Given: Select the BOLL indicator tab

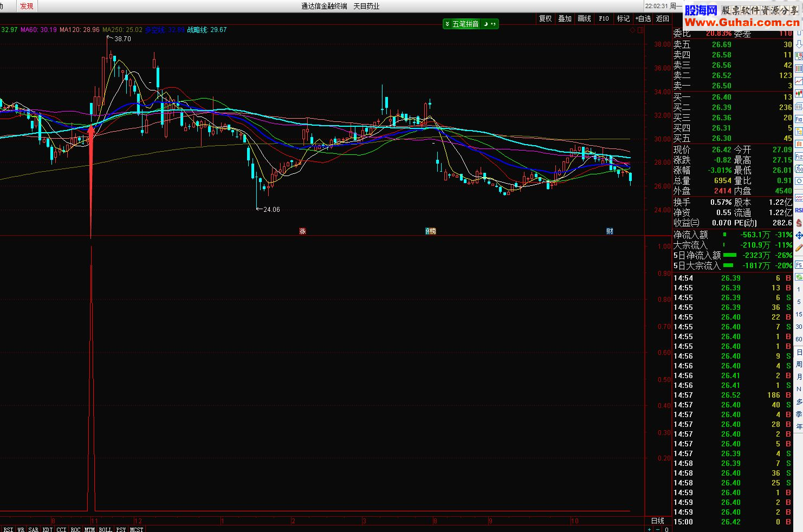Looking at the screenshot, I should click(105, 529).
